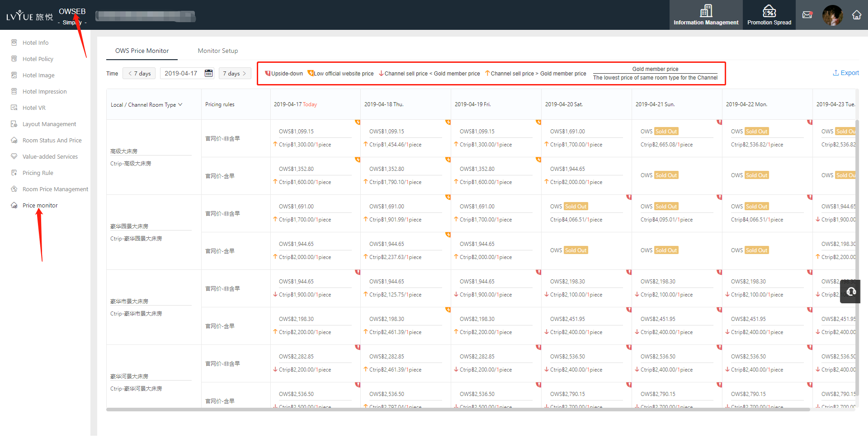Click Ctrip฿2,665.08/1piece price
Image resolution: width=868 pixels, height=438 pixels.
(666, 145)
